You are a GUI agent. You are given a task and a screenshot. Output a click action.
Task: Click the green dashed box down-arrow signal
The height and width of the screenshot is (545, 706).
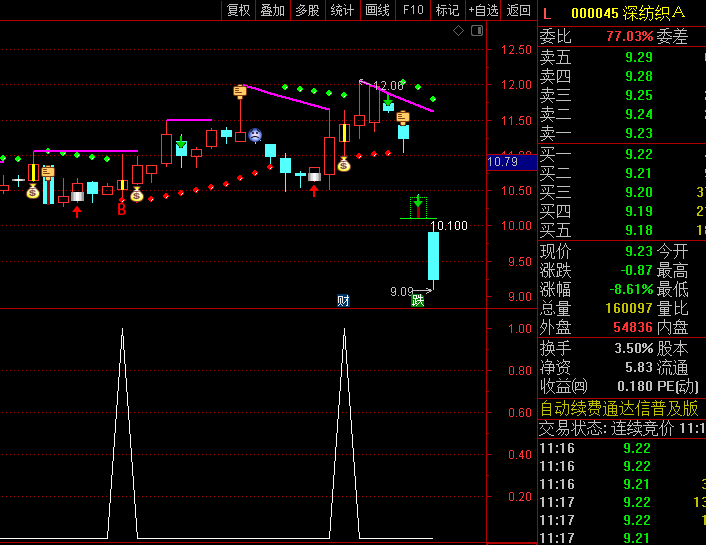[x=418, y=205]
